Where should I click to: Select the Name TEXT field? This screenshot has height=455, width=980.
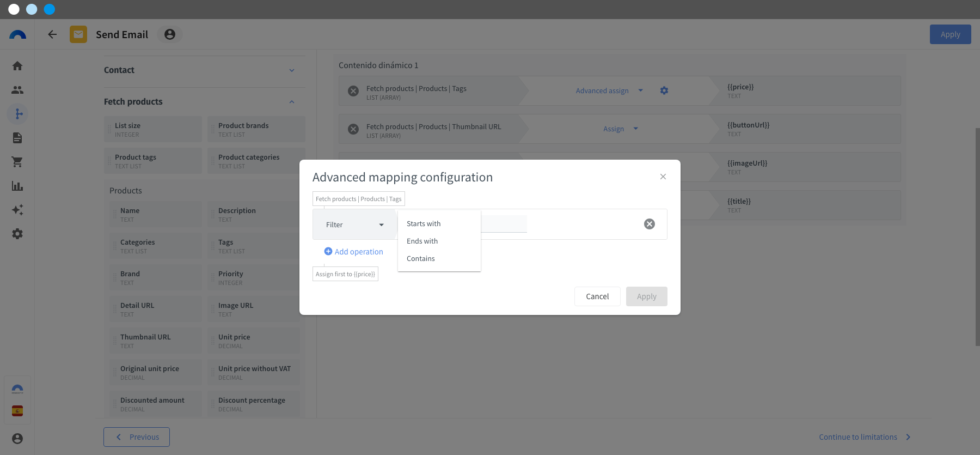coord(156,214)
